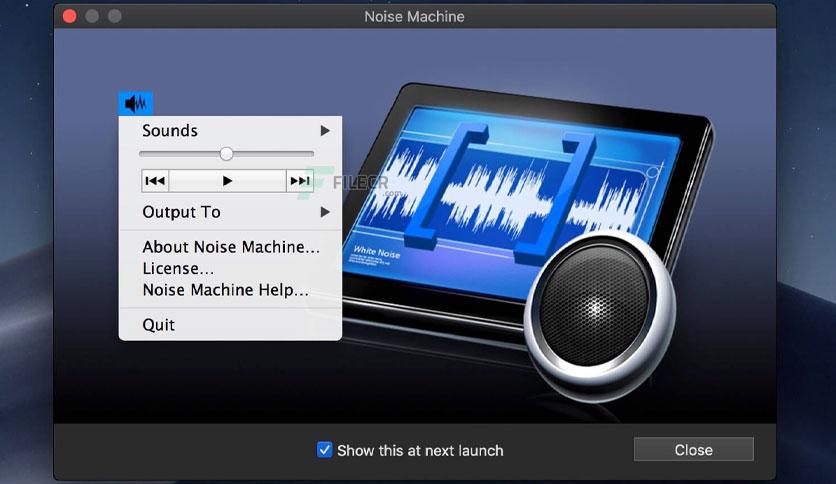Expand the Sounds submenu arrow
This screenshot has width=836, height=484.
click(x=325, y=131)
